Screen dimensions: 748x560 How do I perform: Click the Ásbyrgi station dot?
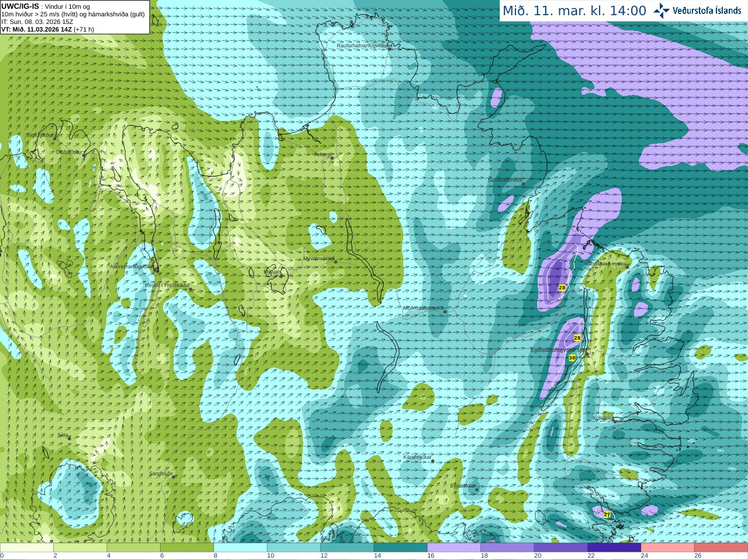tap(332, 158)
